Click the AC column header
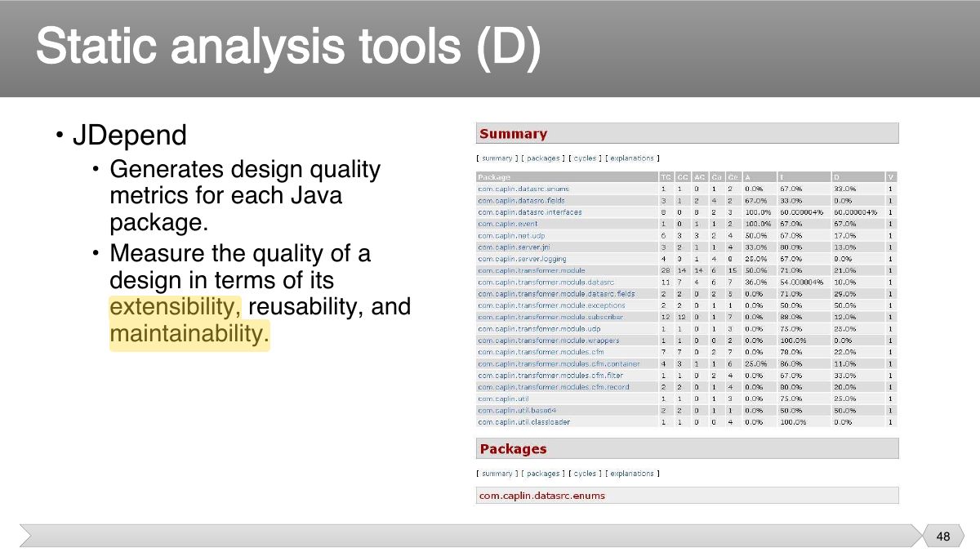Image resolution: width=980 pixels, height=552 pixels. [x=698, y=176]
